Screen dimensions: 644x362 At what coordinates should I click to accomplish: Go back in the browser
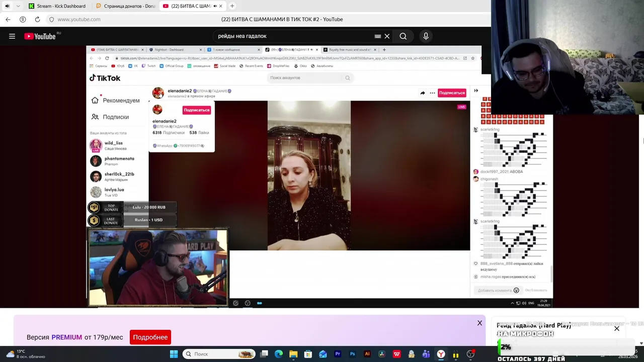pos(8,19)
